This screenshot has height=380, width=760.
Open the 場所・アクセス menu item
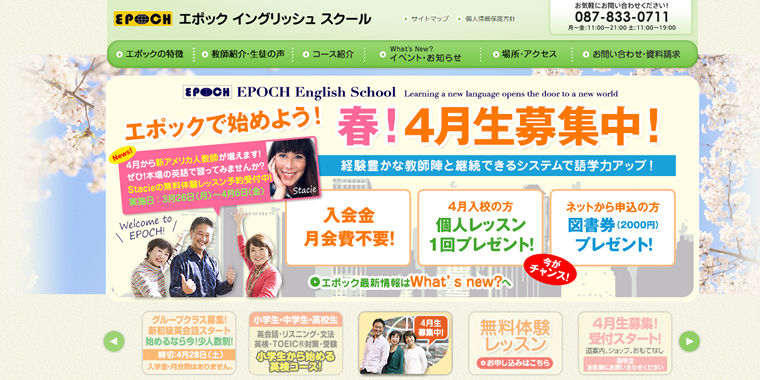[x=525, y=54]
